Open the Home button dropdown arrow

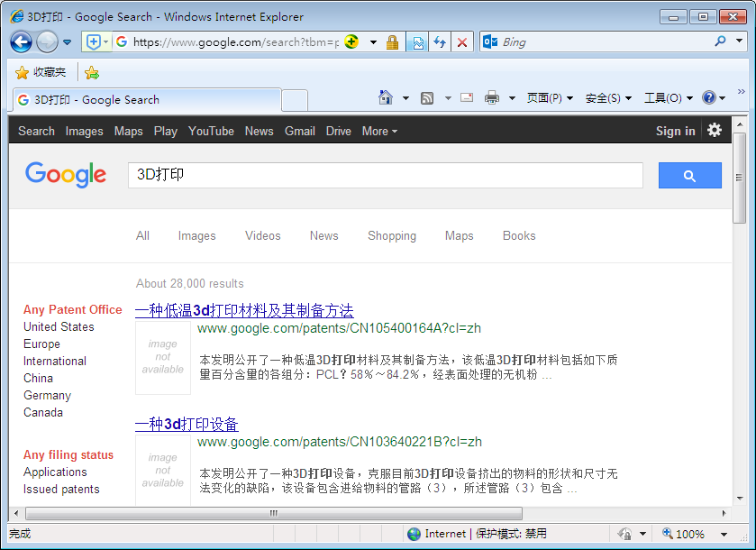tap(406, 98)
